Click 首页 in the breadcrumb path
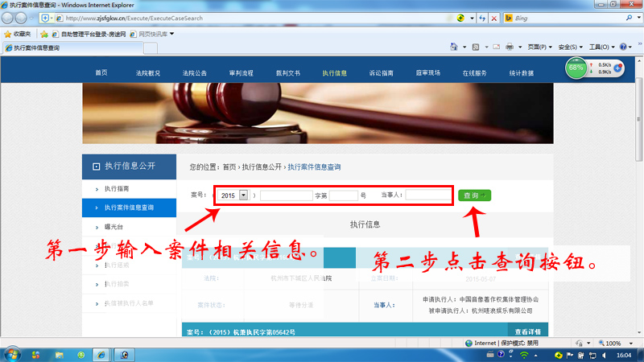Viewport: 644px width, 362px height. click(229, 167)
